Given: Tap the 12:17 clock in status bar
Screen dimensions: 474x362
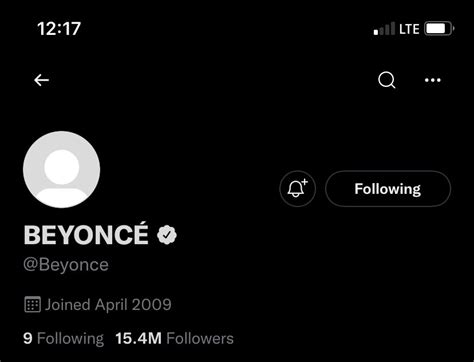Looking at the screenshot, I should tap(59, 28).
